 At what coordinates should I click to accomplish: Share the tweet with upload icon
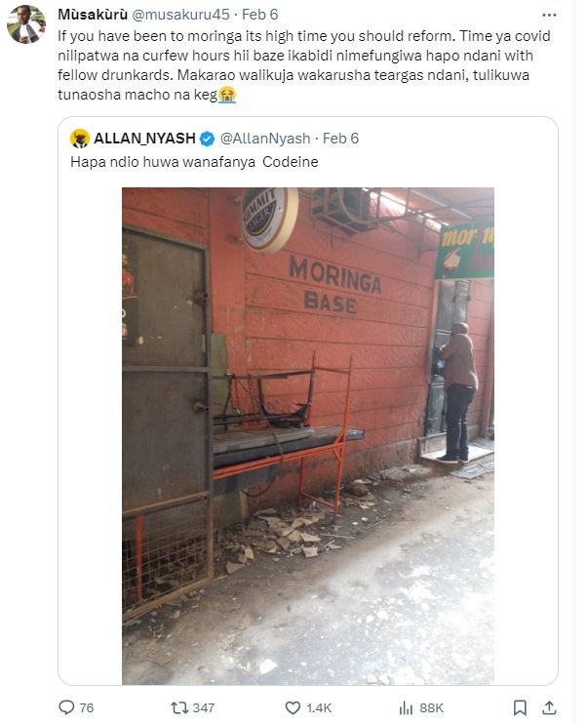click(x=549, y=707)
